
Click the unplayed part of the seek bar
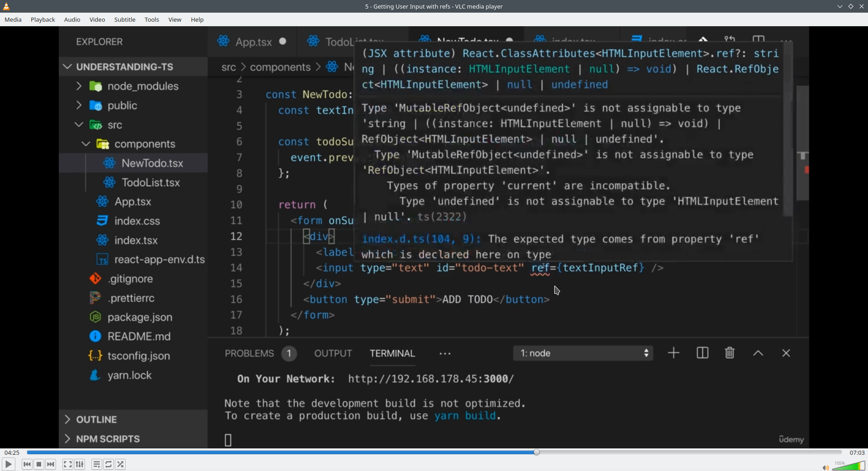point(691,452)
